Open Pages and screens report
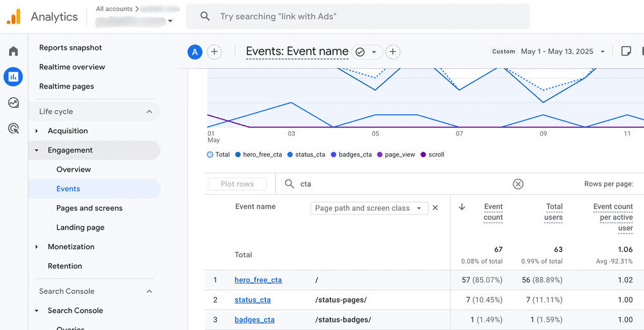The image size is (644, 330). pos(89,208)
